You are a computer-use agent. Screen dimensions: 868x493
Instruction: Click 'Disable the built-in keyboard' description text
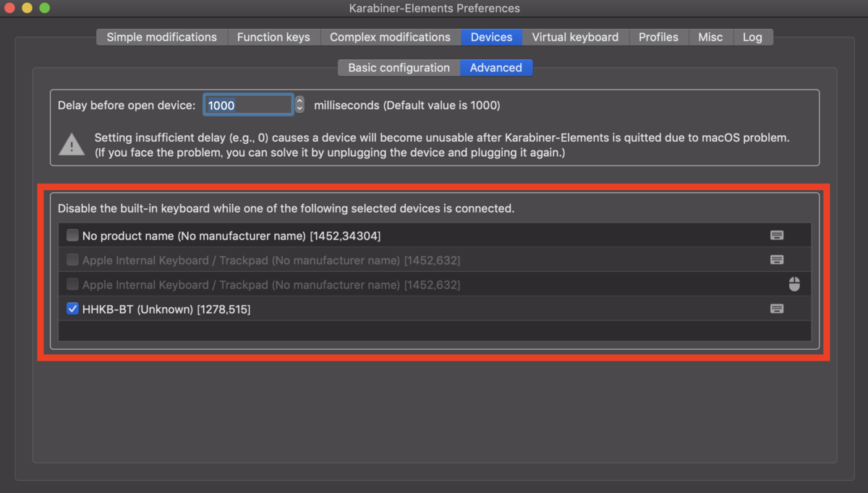tap(286, 208)
